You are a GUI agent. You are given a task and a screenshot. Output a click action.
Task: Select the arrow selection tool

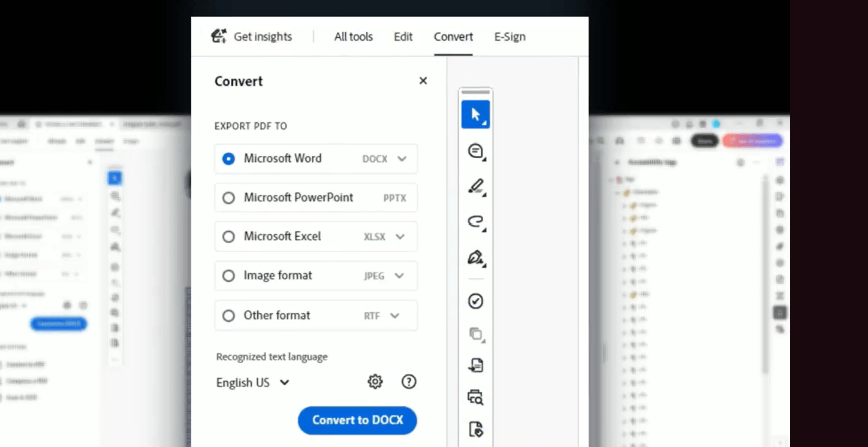coord(475,114)
